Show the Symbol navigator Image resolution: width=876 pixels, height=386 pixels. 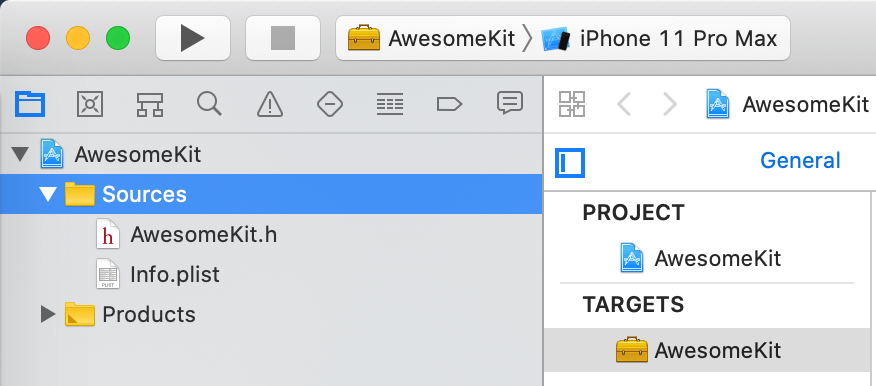click(x=150, y=104)
